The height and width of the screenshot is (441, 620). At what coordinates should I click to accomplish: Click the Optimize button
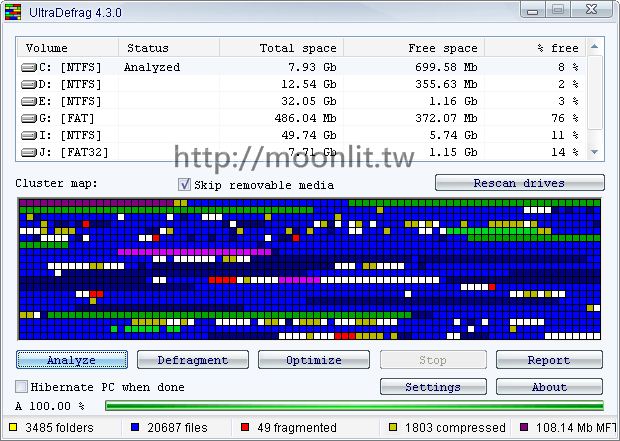tap(314, 360)
